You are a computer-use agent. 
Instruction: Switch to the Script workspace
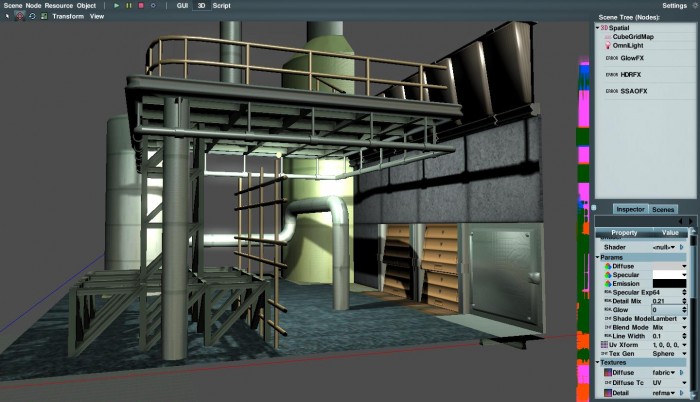click(221, 5)
